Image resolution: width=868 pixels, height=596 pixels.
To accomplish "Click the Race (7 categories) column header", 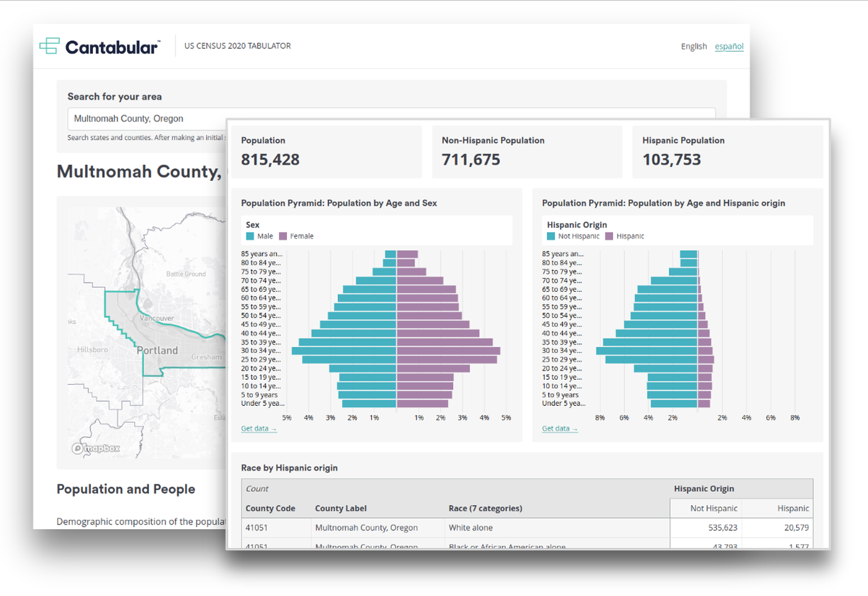I will [x=485, y=508].
